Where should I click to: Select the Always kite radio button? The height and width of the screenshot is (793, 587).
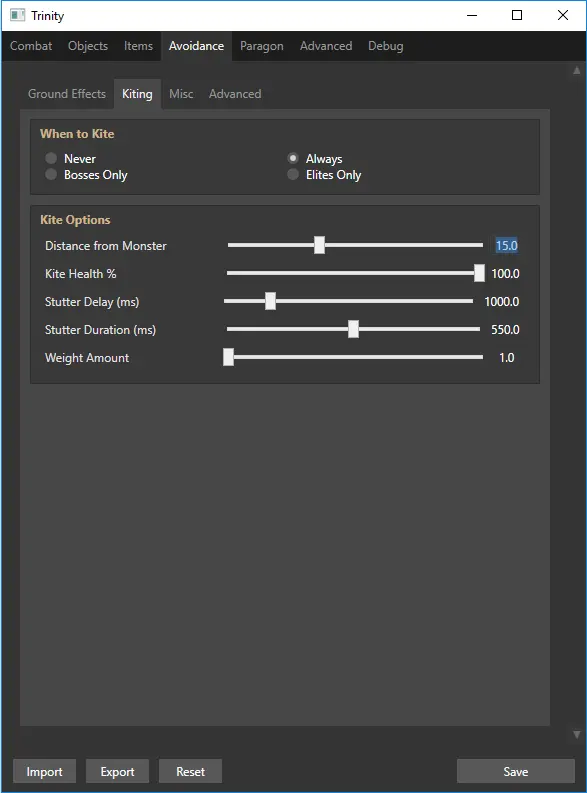point(293,158)
